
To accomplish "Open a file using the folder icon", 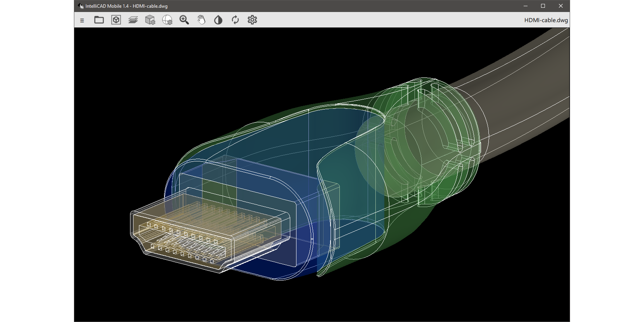I will pos(99,20).
